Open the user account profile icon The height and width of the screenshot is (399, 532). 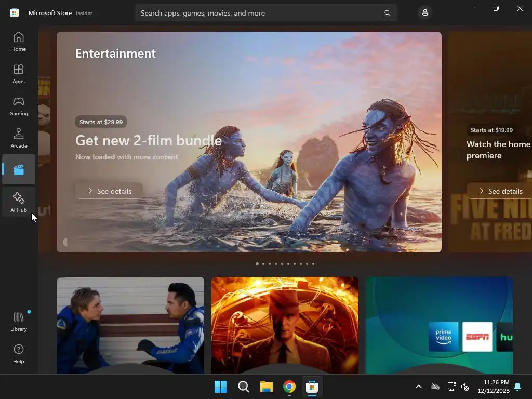425,13
